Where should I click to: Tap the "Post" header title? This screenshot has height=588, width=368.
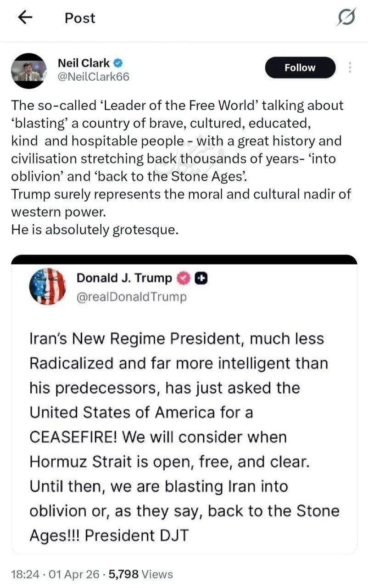click(x=80, y=18)
